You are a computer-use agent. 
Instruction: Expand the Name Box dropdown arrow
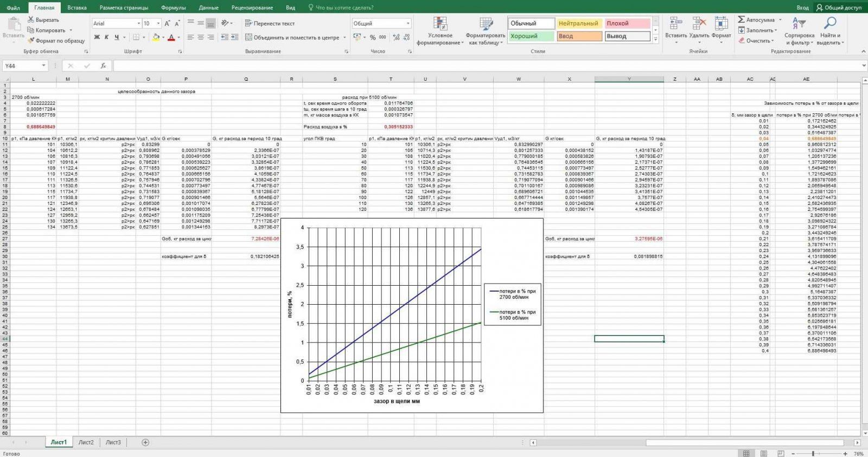tap(43, 66)
